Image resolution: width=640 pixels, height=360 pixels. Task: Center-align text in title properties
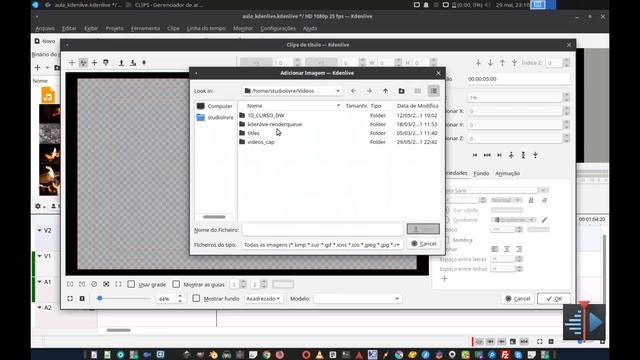[507, 249]
